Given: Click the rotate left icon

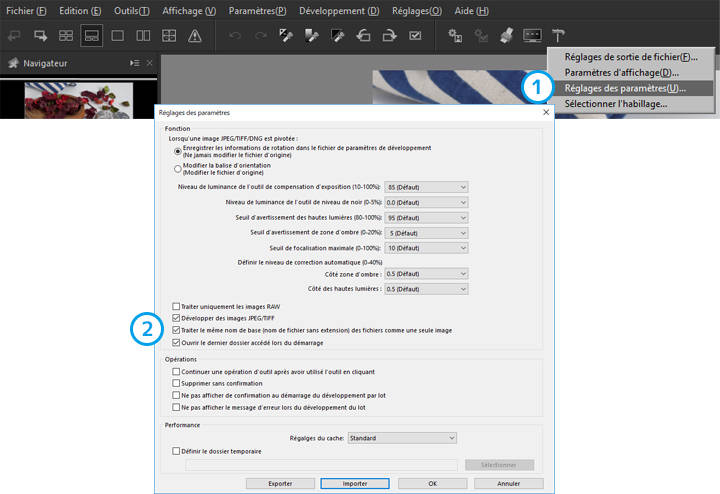Looking at the screenshot, I should pos(363,36).
